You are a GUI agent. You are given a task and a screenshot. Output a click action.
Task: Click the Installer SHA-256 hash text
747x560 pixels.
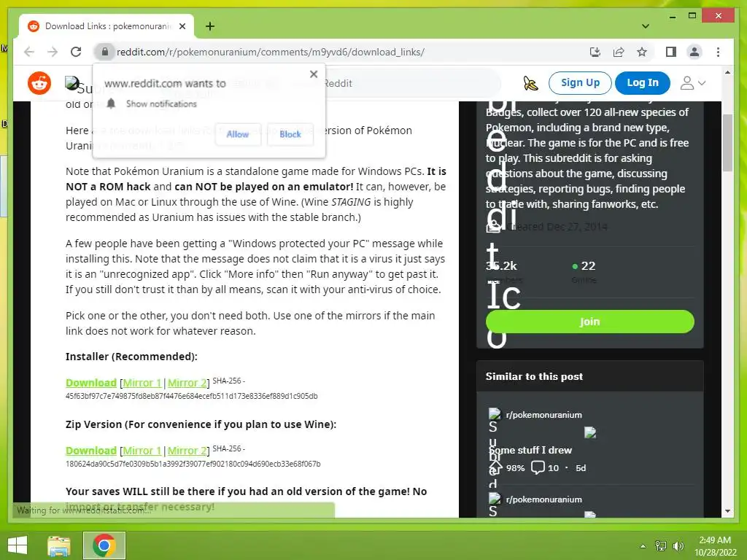click(192, 396)
